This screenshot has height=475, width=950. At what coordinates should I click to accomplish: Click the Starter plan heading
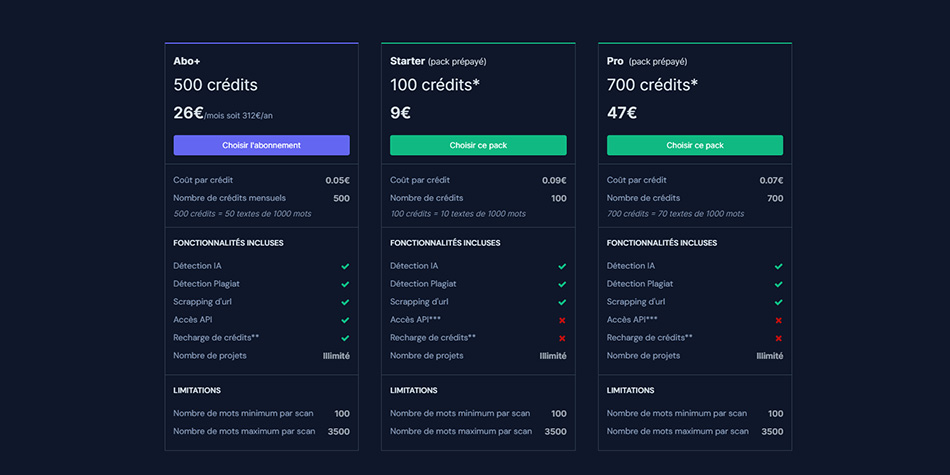(408, 62)
